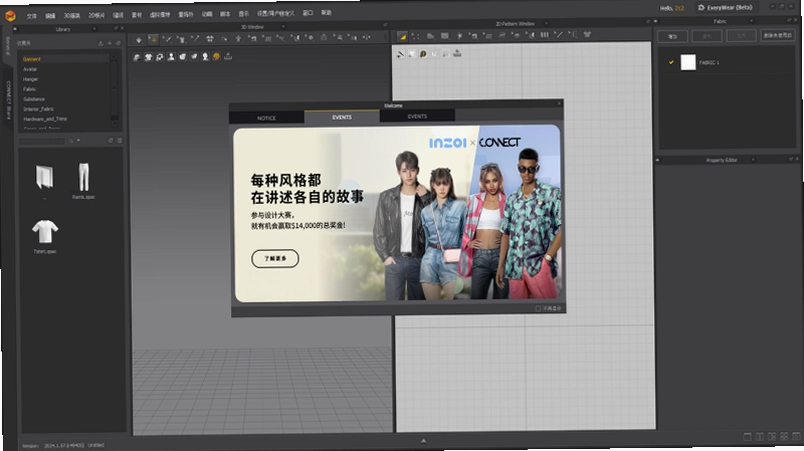Collapse the Property Editor panel arrow
Viewport: 804px width, 451px height.
pyautogui.click(x=657, y=160)
